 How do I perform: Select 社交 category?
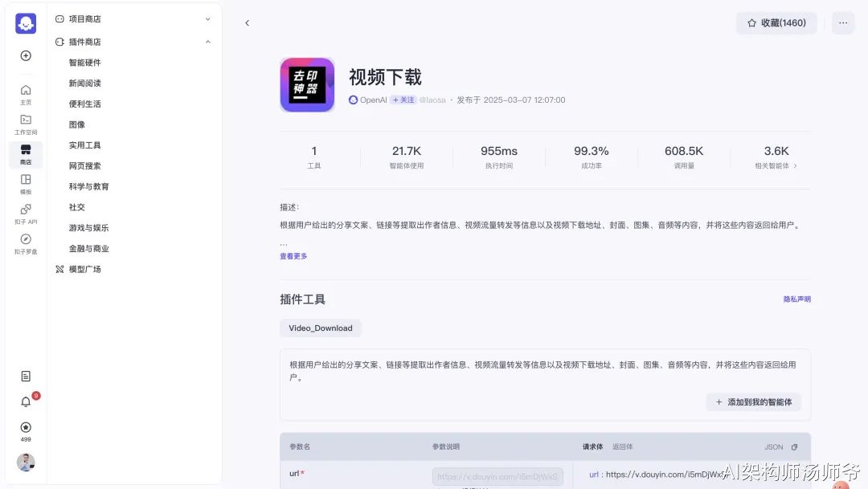[77, 207]
